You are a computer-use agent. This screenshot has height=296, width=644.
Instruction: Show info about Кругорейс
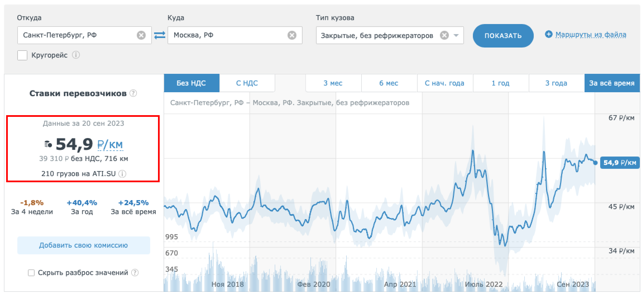click(x=76, y=55)
